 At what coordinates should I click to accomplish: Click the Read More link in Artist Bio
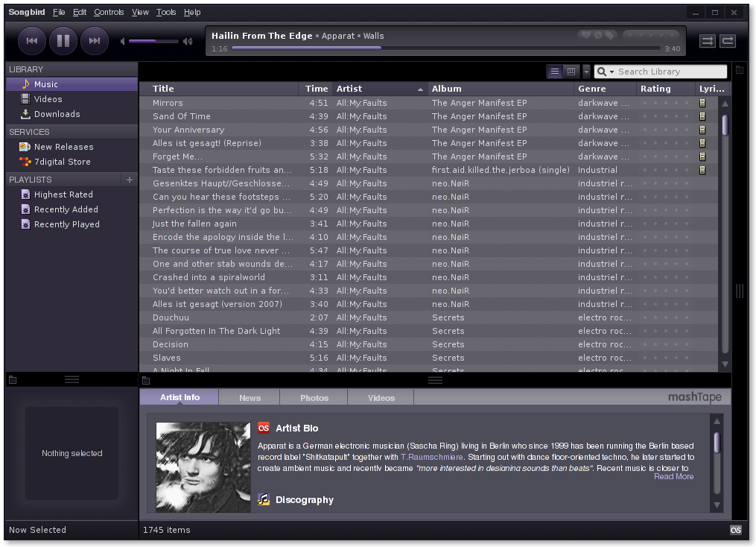[673, 476]
